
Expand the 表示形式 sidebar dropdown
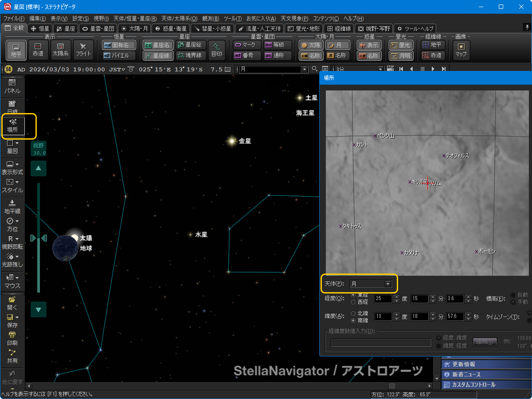12,168
